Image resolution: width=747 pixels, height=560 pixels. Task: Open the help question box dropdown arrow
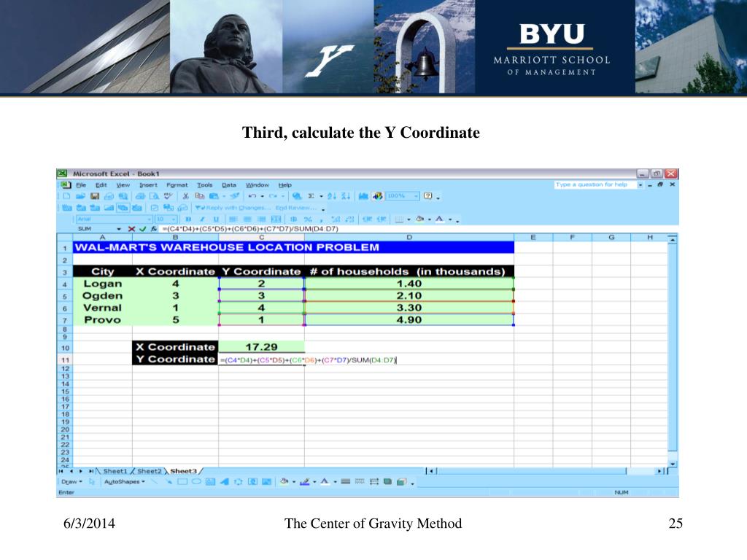click(x=640, y=184)
